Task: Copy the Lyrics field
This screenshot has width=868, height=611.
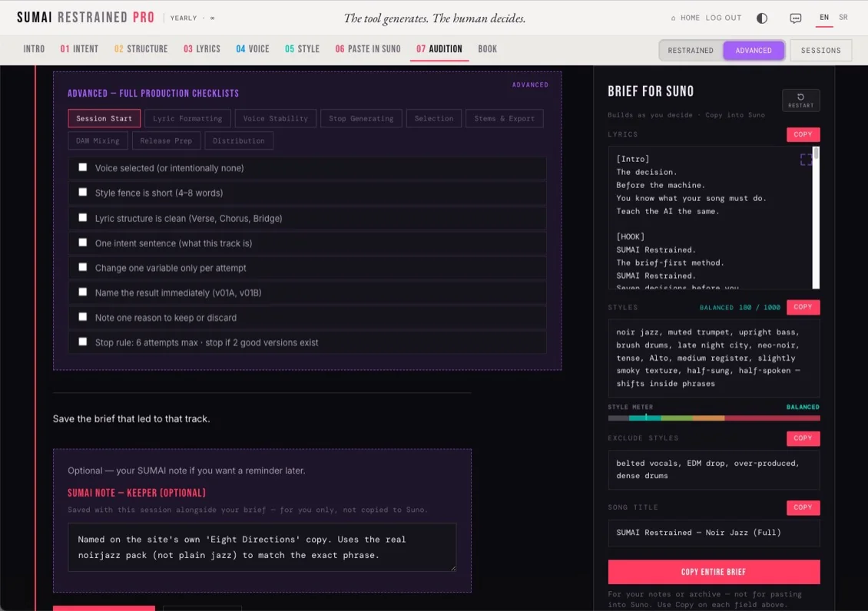Action: (x=803, y=134)
